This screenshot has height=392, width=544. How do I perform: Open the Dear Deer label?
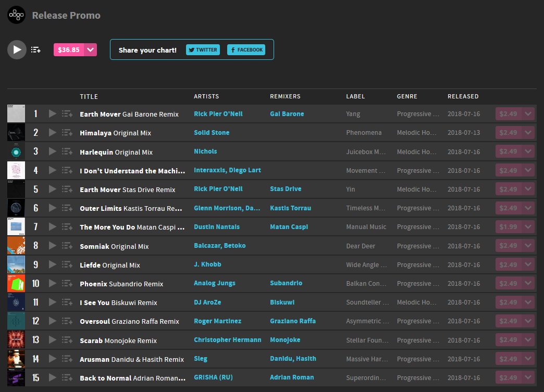361,246
